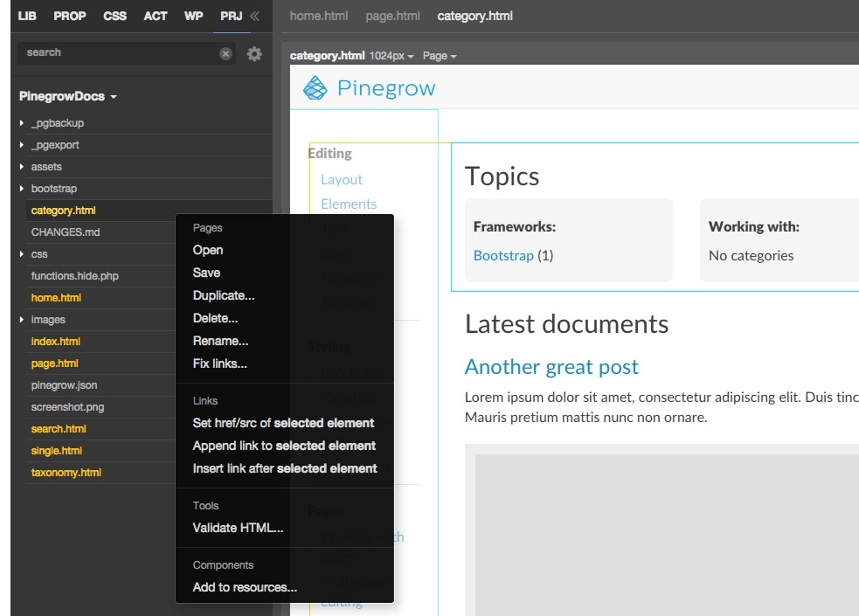Click the category.html page view label
The height and width of the screenshot is (616, 859).
327,56
